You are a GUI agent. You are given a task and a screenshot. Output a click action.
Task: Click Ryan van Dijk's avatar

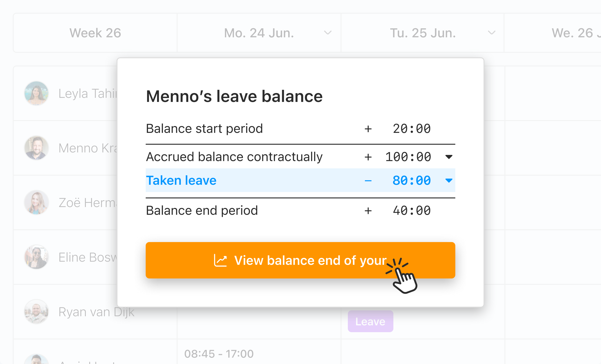[x=36, y=312]
